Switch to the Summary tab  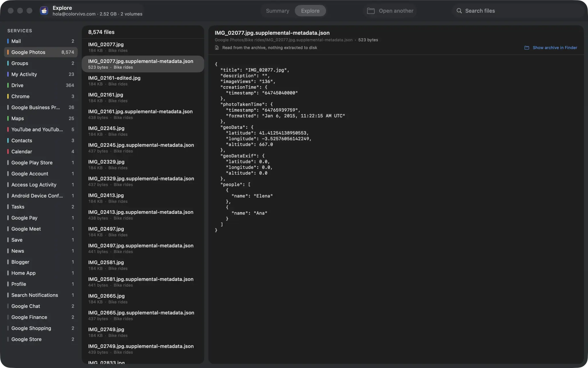tap(277, 11)
